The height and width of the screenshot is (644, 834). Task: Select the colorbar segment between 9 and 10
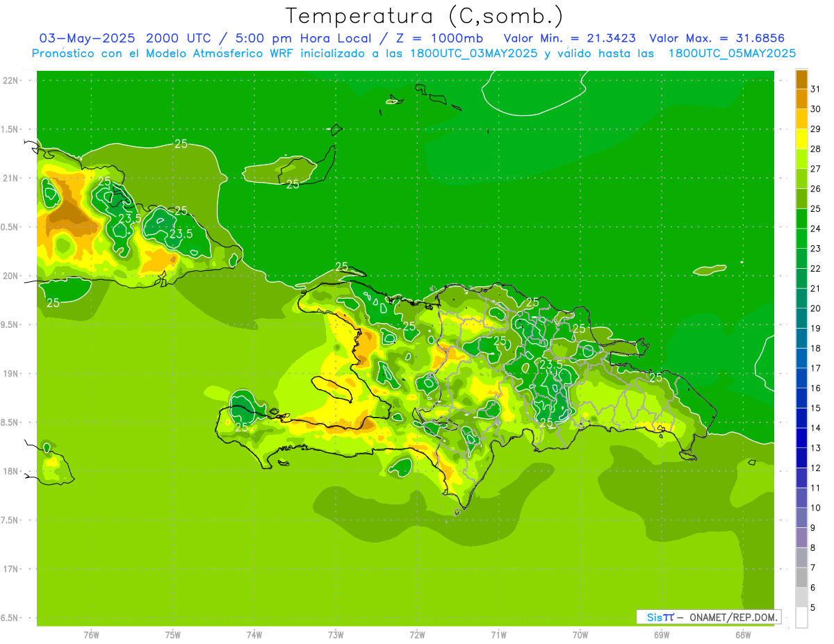point(801,518)
